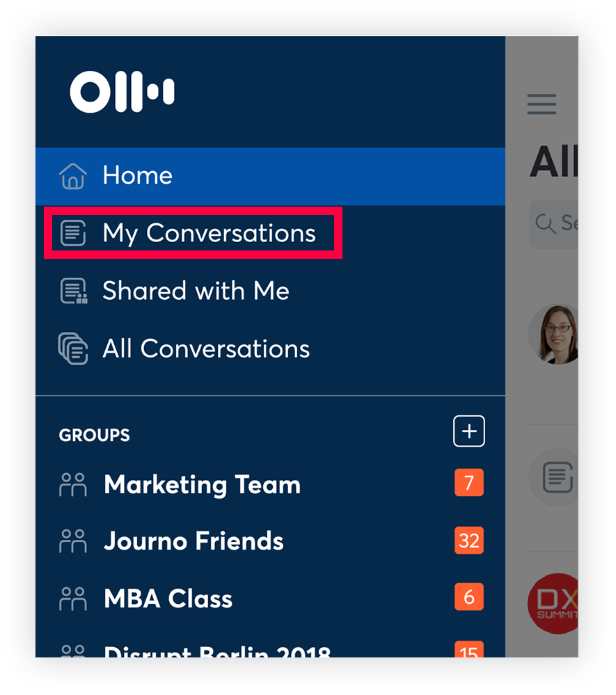Click the DX Summit thumbnail
The image size is (616, 695).
[x=553, y=603]
